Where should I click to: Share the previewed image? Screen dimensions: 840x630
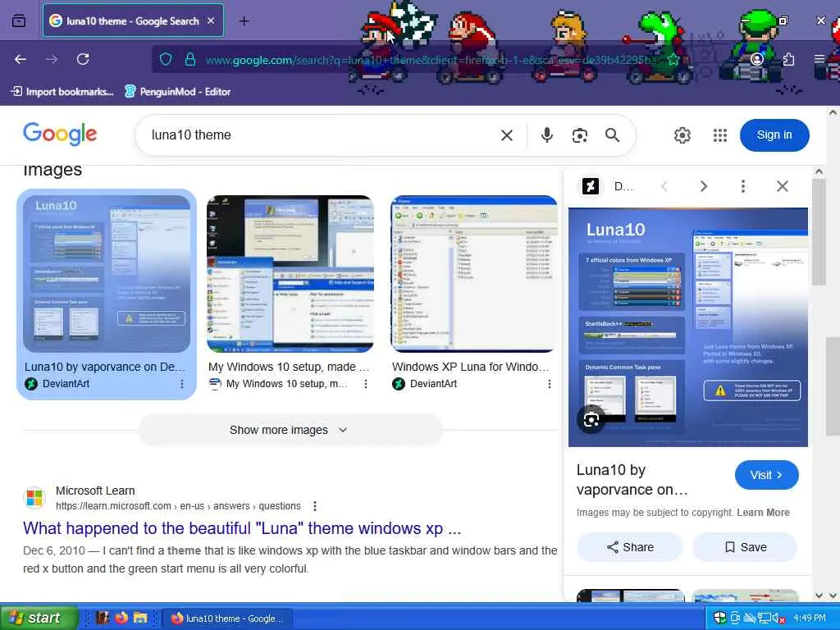click(x=629, y=547)
